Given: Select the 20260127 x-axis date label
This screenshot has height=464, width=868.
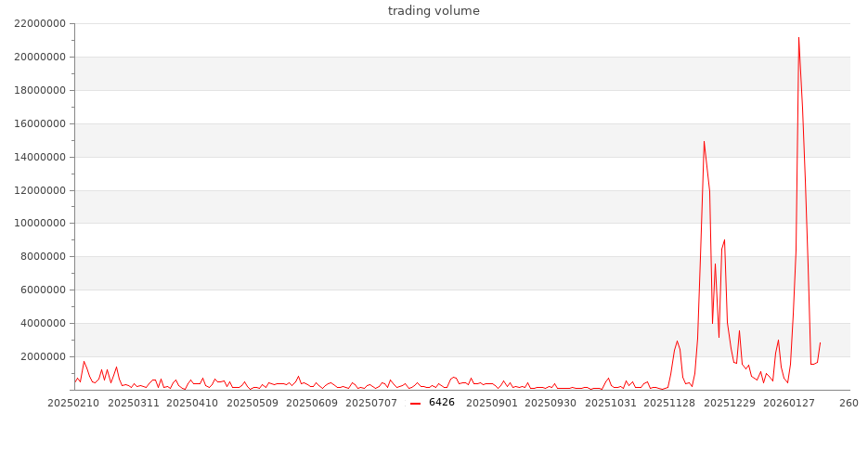Looking at the screenshot, I should tap(790, 403).
